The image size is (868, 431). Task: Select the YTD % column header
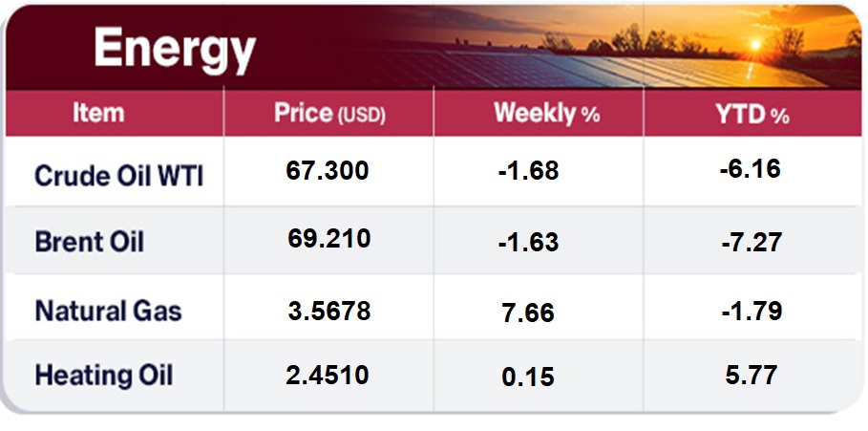753,114
